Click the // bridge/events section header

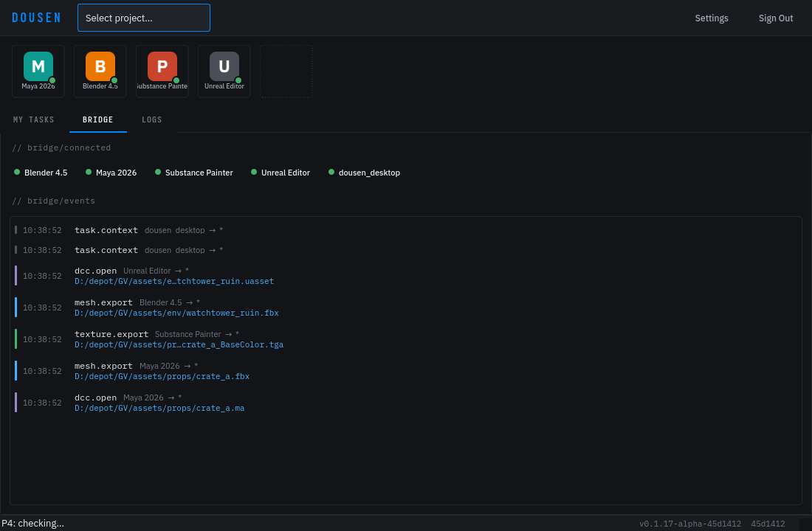tap(53, 201)
